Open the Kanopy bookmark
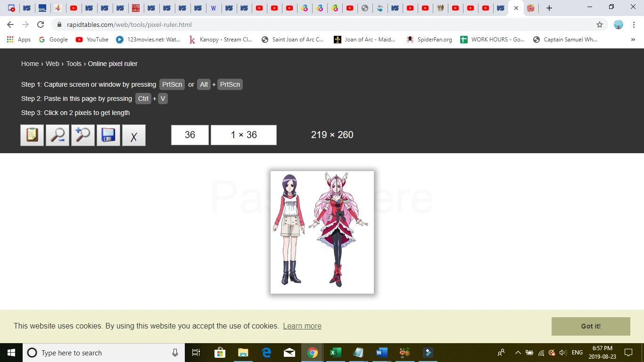644x362 pixels. (x=221, y=40)
